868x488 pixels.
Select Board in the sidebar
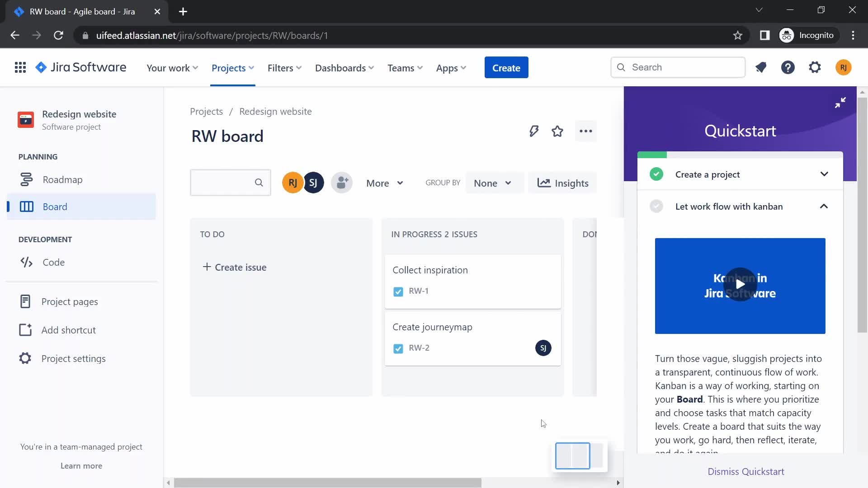click(x=81, y=206)
